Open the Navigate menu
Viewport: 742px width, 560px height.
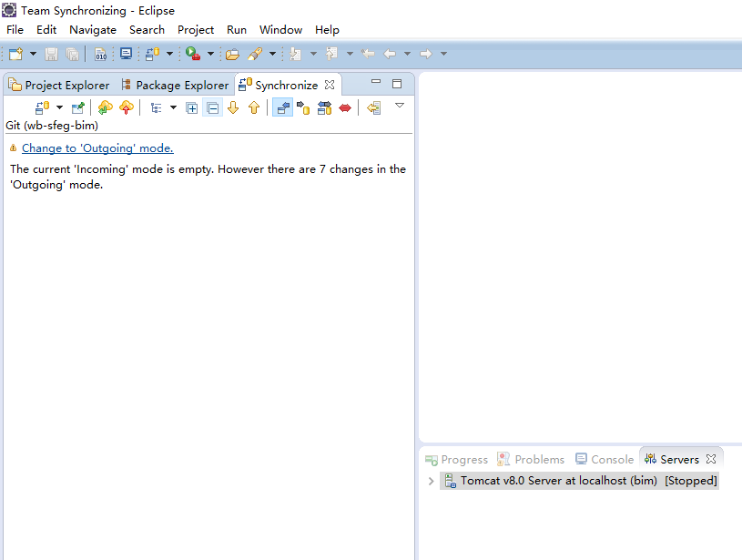click(93, 30)
